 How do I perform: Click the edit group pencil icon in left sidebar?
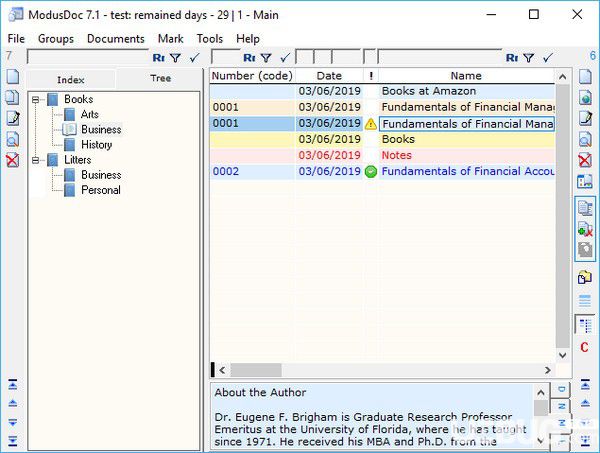[x=13, y=118]
